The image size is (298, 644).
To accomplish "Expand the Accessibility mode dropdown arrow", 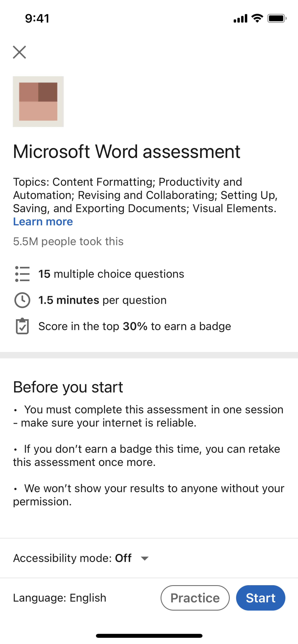I will [x=145, y=558].
